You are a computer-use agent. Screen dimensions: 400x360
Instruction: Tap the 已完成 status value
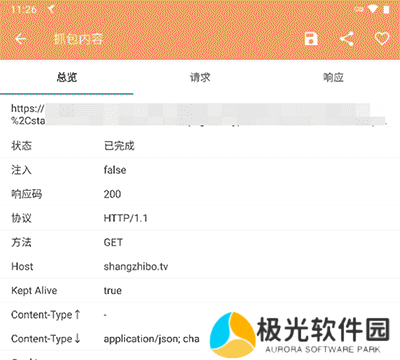coord(119,146)
